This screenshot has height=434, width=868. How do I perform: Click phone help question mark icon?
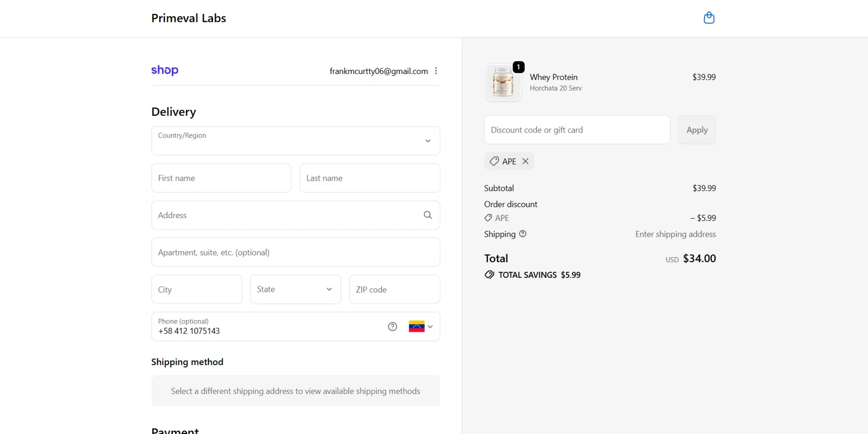(x=392, y=326)
